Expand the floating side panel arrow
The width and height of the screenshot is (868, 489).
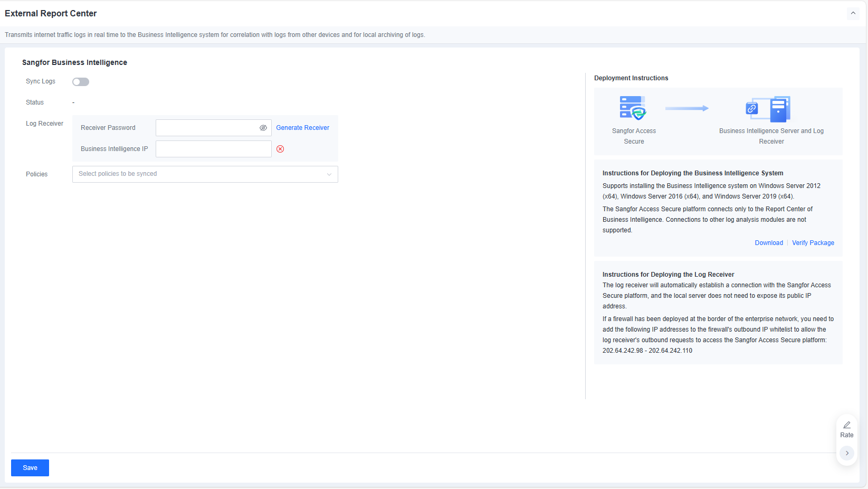(847, 453)
